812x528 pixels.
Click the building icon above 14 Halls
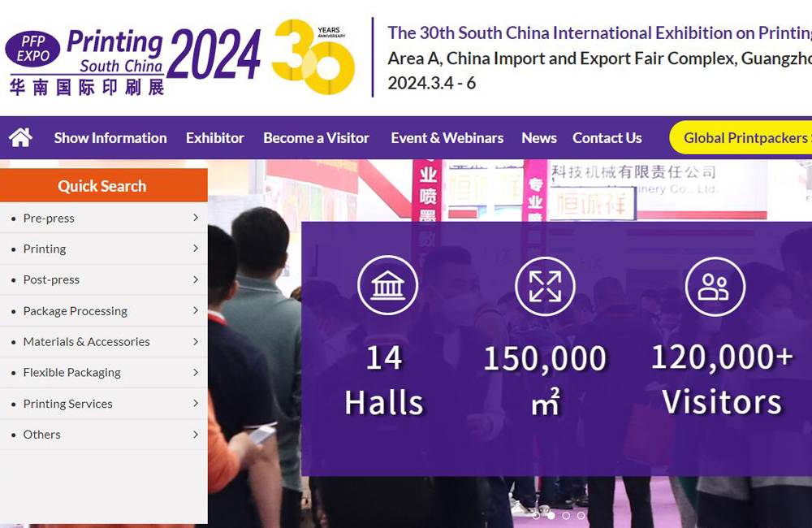click(x=387, y=285)
